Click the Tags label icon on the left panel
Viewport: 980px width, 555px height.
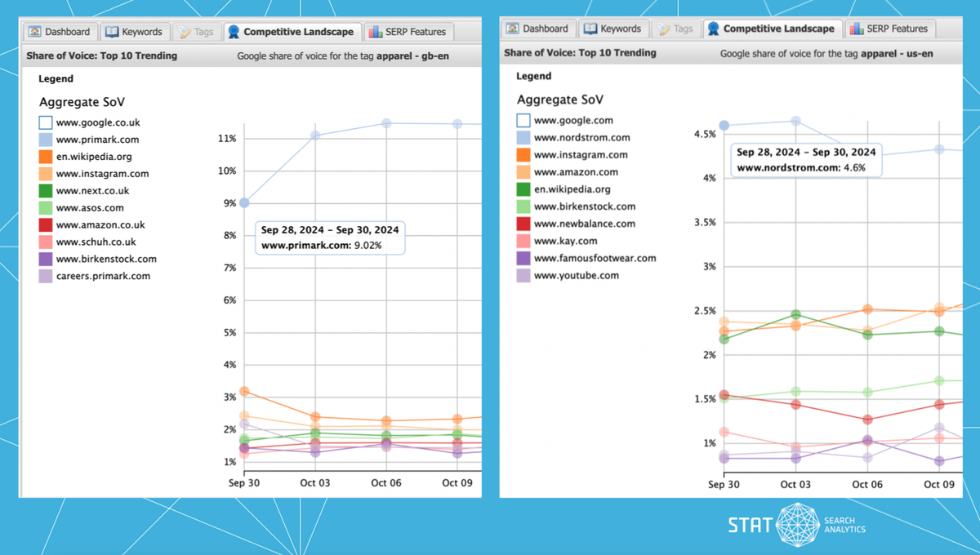[185, 32]
